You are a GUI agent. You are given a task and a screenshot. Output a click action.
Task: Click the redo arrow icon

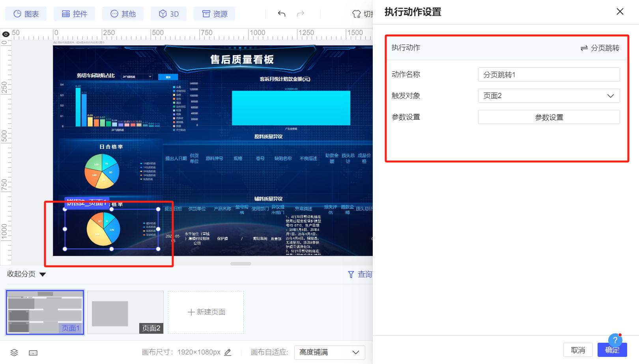coord(301,14)
